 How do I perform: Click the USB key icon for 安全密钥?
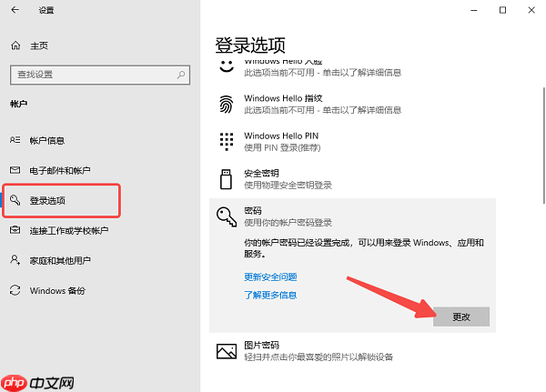click(x=226, y=179)
